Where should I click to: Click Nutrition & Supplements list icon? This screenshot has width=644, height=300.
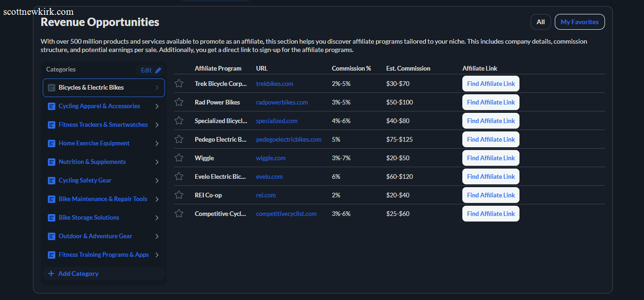[52, 162]
